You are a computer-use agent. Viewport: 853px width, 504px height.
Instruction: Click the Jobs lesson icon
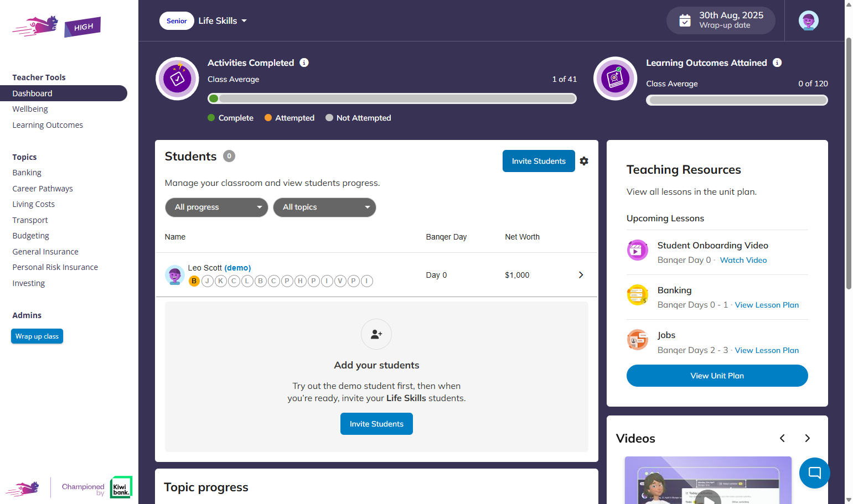(x=638, y=340)
